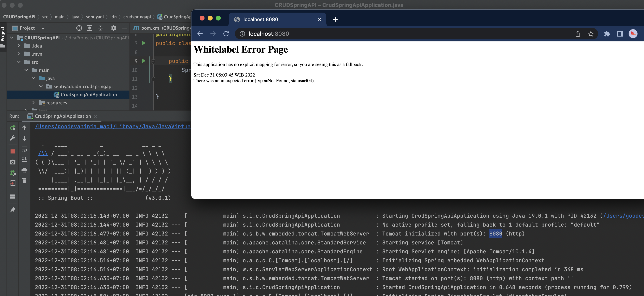Click the thread dump camera icon
The image size is (644, 296).
coord(13,162)
